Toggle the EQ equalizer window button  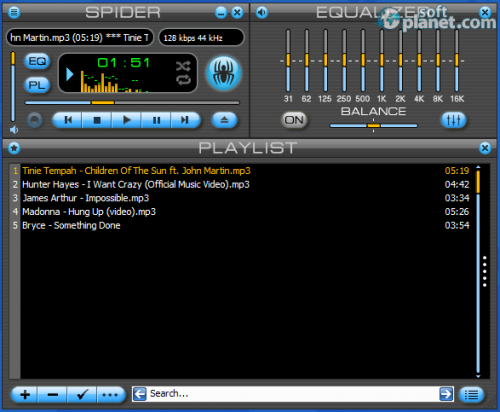coord(37,61)
